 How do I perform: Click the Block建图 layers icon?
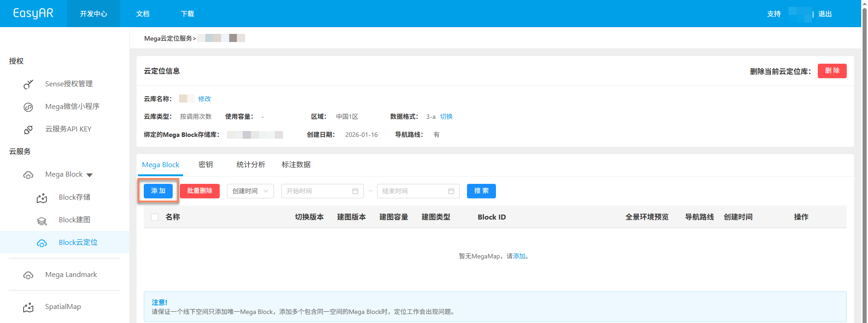(x=42, y=220)
